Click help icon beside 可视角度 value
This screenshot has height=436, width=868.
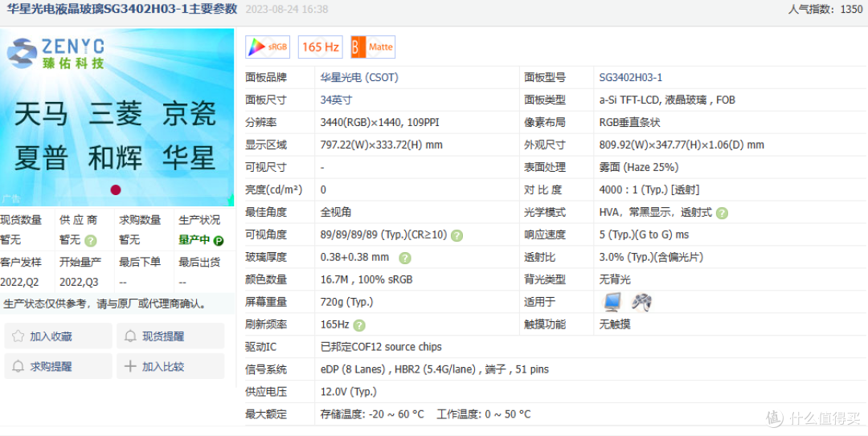click(x=457, y=235)
